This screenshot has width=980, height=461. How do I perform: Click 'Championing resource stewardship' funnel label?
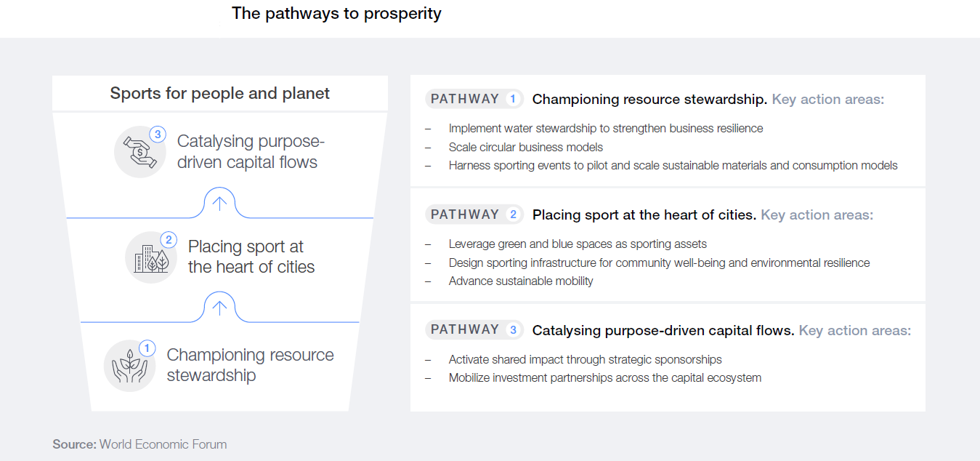point(250,365)
